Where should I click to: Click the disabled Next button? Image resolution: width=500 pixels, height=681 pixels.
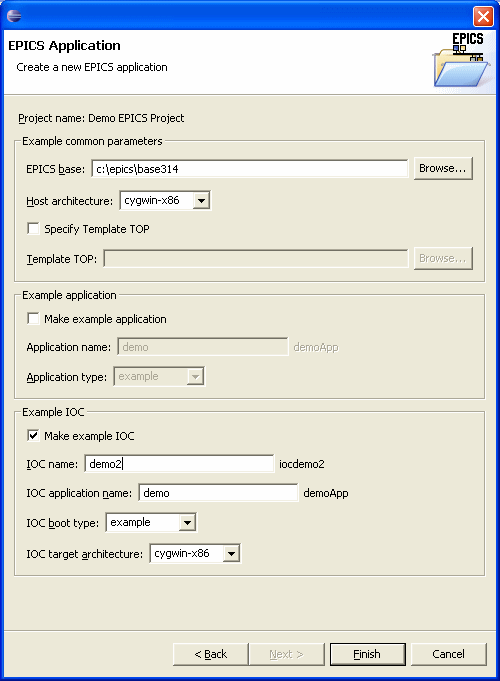pos(287,654)
